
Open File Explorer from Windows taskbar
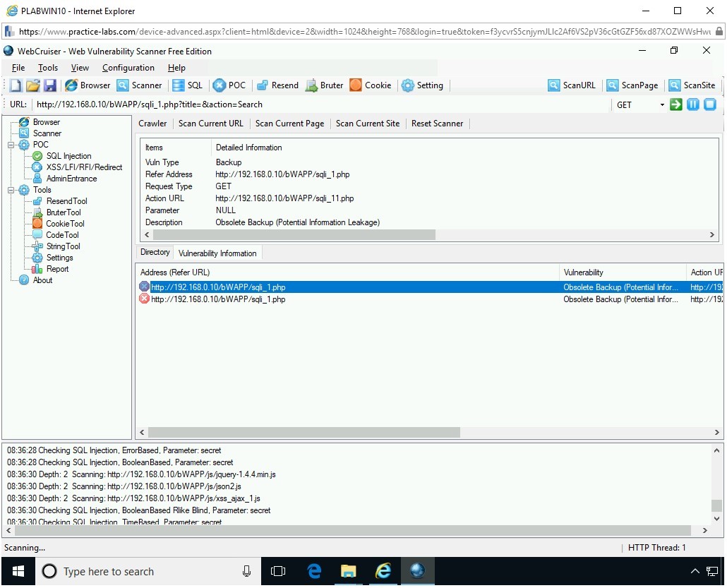click(x=349, y=572)
